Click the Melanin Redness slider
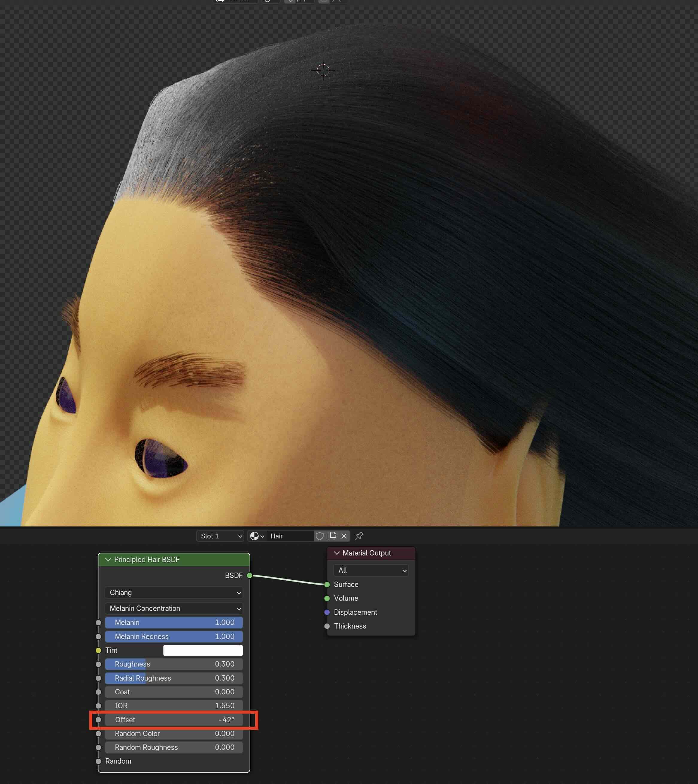Image resolution: width=698 pixels, height=784 pixels. 174,636
